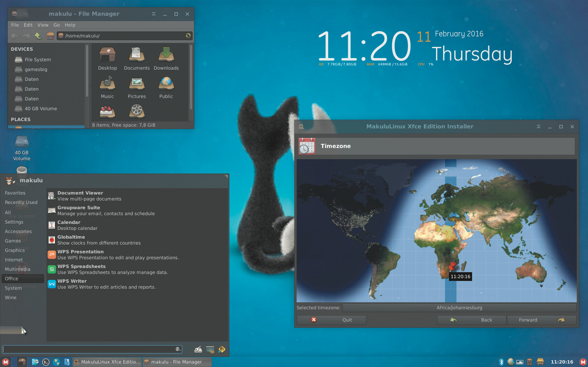Click the green parent folder arrow

point(38,36)
